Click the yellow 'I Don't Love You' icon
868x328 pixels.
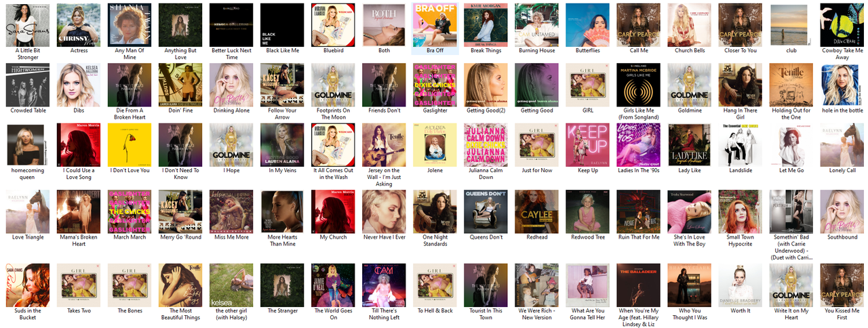coord(130,144)
